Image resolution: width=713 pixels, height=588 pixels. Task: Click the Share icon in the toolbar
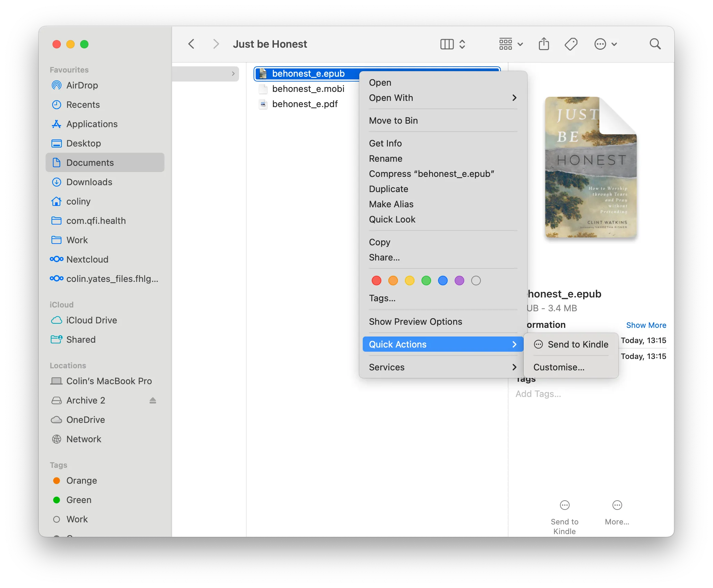[544, 44]
